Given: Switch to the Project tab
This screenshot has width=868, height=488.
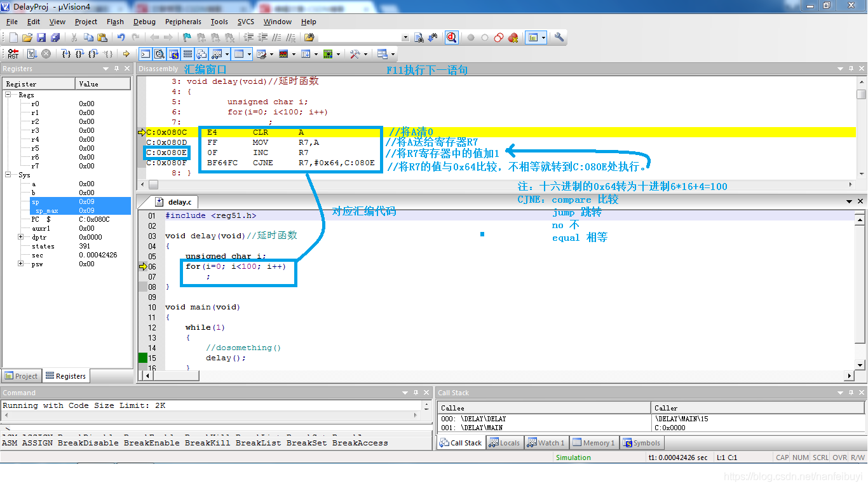Looking at the screenshot, I should [x=21, y=376].
